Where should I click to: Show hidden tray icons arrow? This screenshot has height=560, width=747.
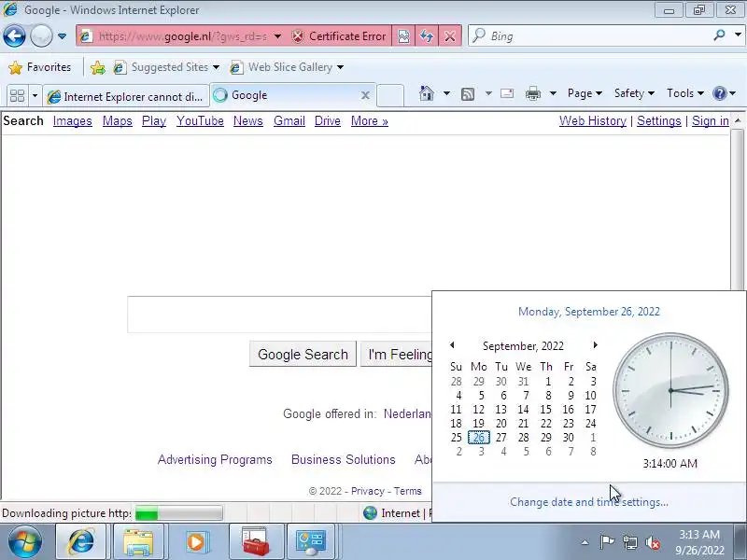coord(585,542)
